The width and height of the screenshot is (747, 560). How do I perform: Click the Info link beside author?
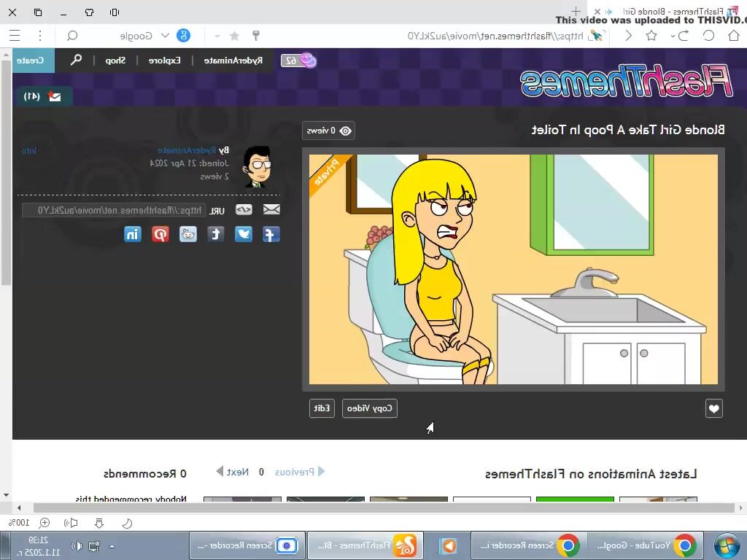click(29, 150)
